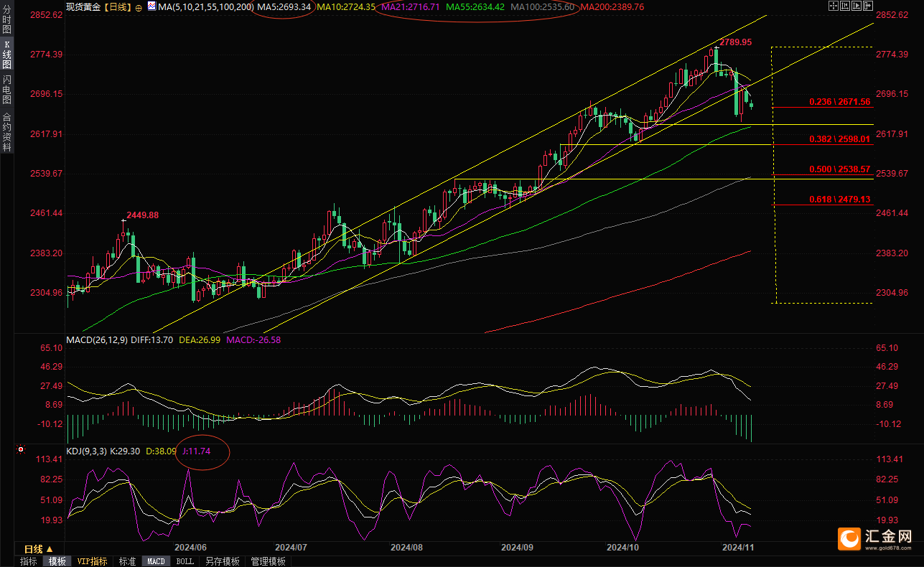
Task: Click the K:29.30 value
Action: [126, 451]
